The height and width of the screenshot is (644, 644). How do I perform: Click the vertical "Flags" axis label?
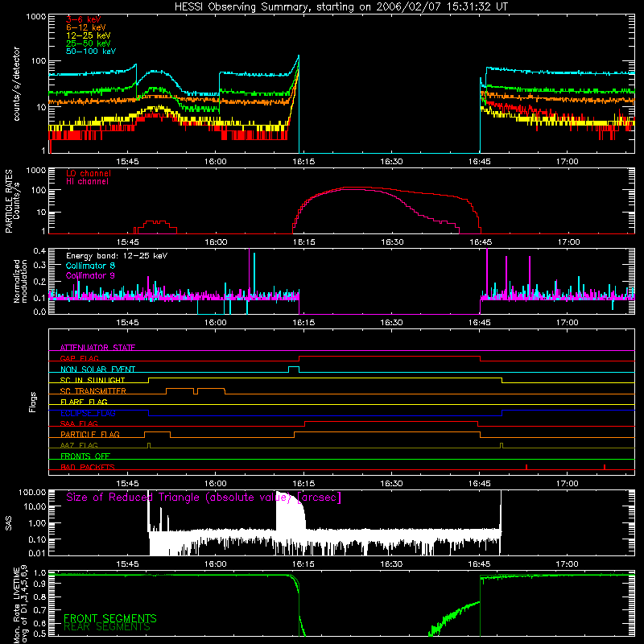pos(32,402)
